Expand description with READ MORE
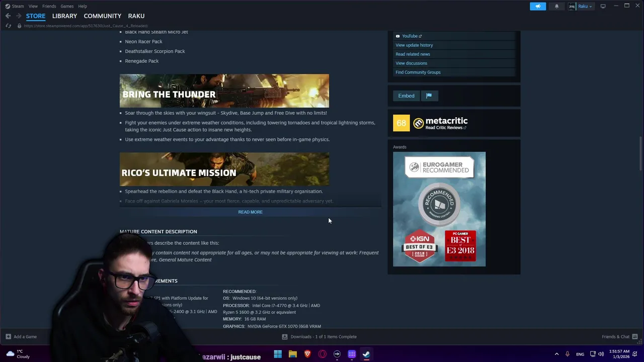 (250, 212)
